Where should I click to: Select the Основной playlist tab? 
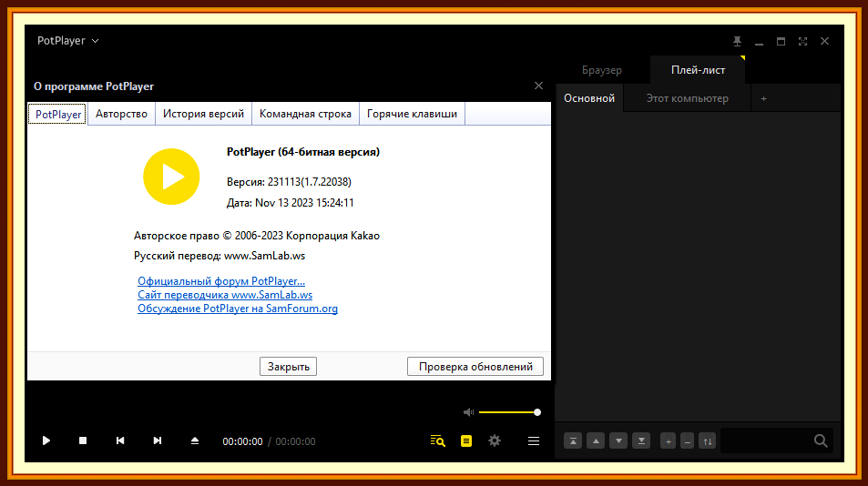(589, 98)
